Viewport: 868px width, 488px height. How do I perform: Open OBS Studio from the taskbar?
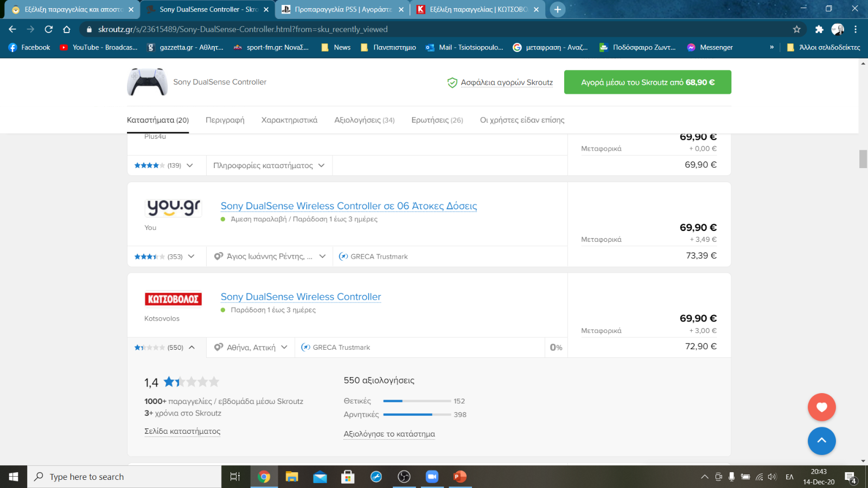pyautogui.click(x=404, y=477)
